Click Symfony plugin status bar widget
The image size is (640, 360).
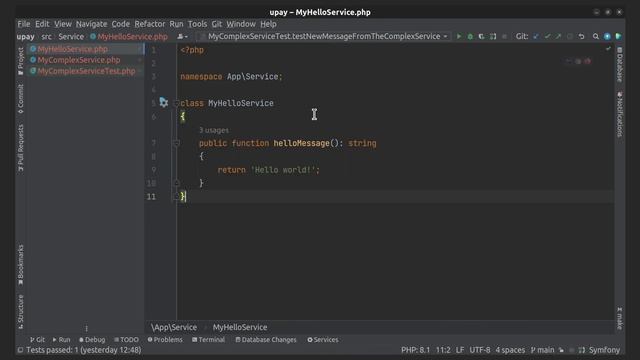pyautogui.click(x=604, y=350)
